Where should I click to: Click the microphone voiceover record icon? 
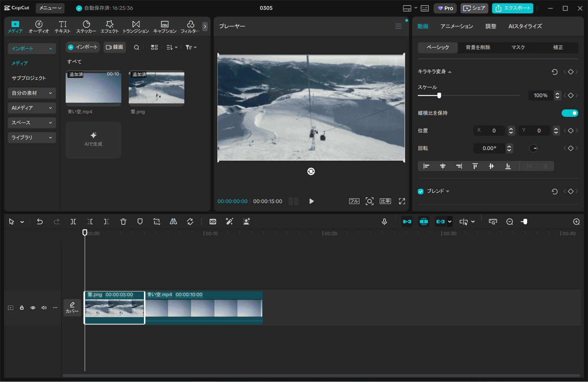click(x=384, y=221)
